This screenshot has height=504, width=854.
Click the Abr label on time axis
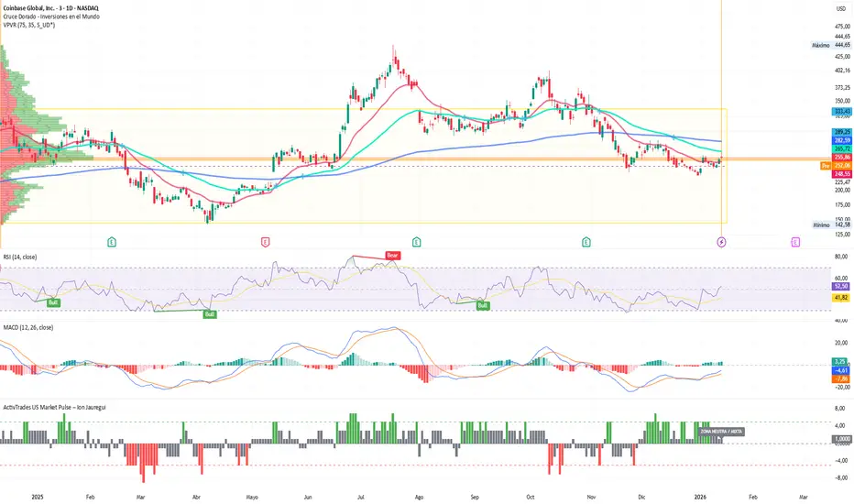point(197,497)
